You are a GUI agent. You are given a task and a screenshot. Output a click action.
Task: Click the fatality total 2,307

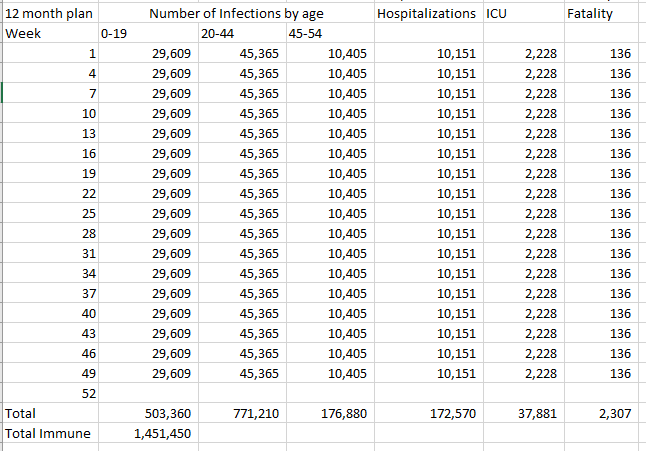(613, 413)
